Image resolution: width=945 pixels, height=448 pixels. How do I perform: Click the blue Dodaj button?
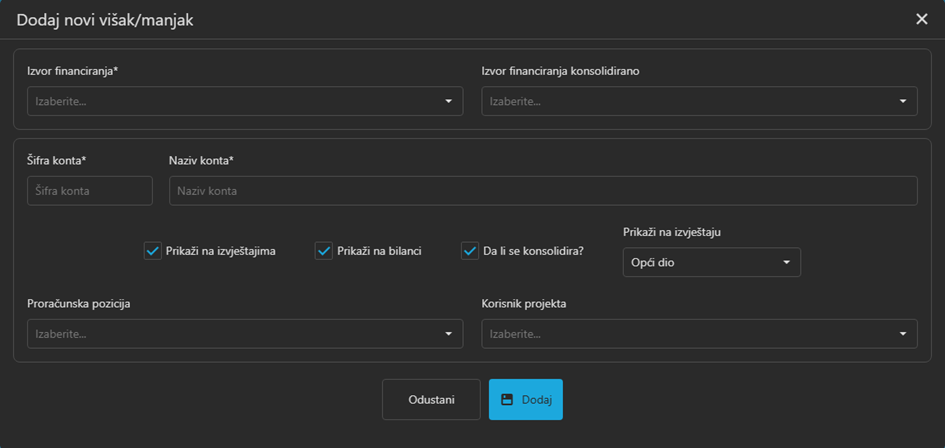[x=526, y=400]
